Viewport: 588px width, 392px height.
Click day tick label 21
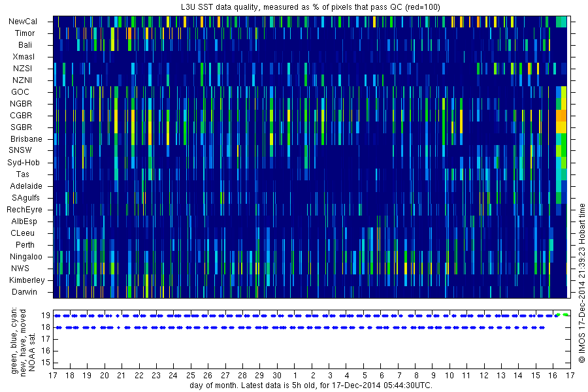(x=122, y=375)
